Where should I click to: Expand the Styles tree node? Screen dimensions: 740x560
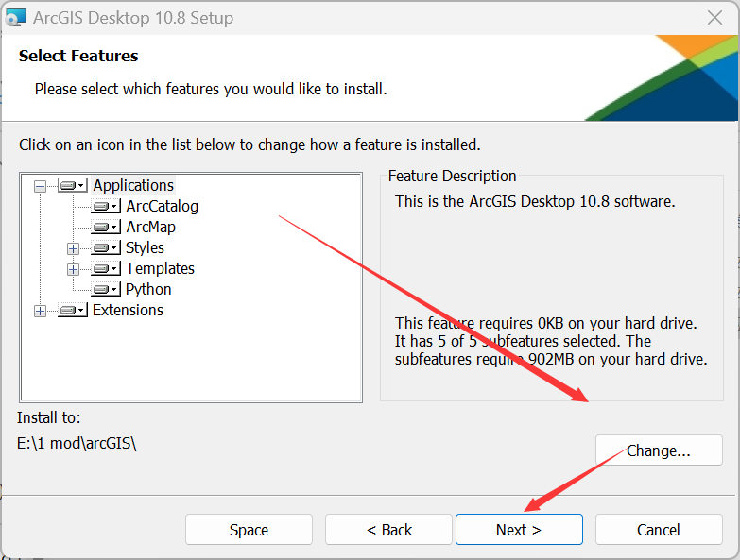[73, 248]
